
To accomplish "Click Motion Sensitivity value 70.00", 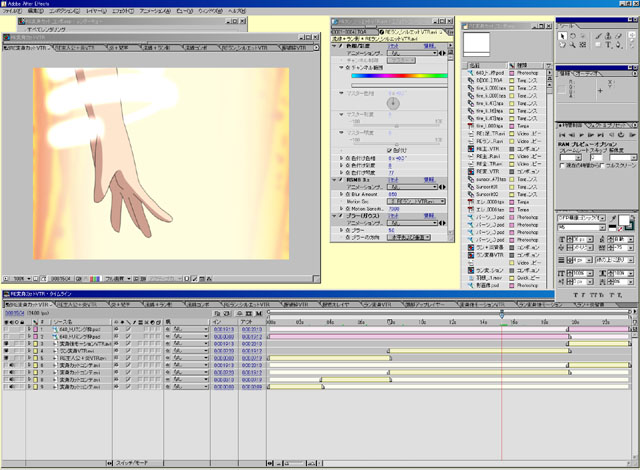I will [x=394, y=209].
